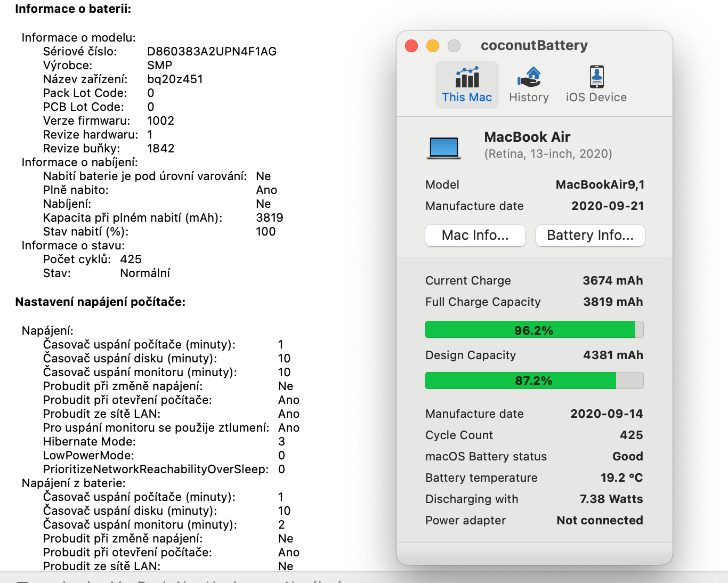Select "Pro uspání monitoru se použije ztlumení" row
This screenshot has height=583, width=728.
(x=172, y=428)
